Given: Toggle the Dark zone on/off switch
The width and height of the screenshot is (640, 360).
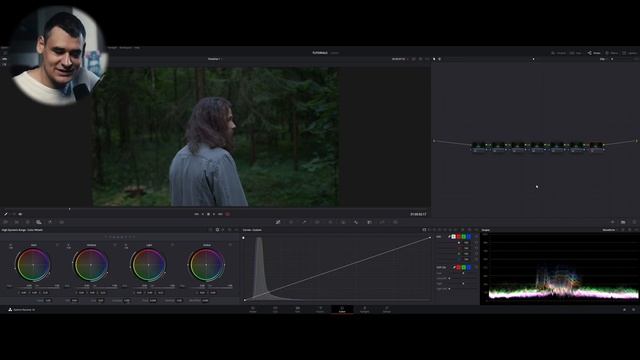Looking at the screenshot, I should click(11, 245).
